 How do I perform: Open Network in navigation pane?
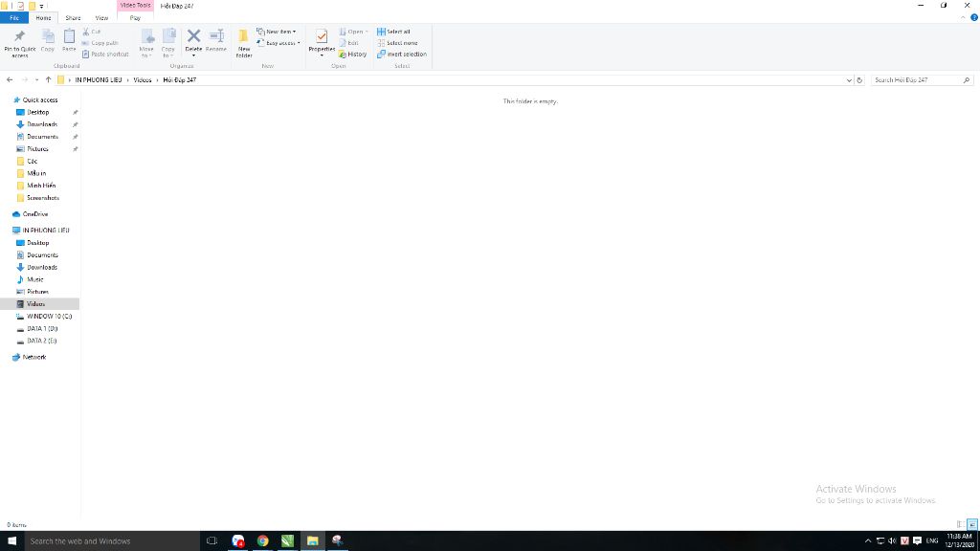[33, 358]
